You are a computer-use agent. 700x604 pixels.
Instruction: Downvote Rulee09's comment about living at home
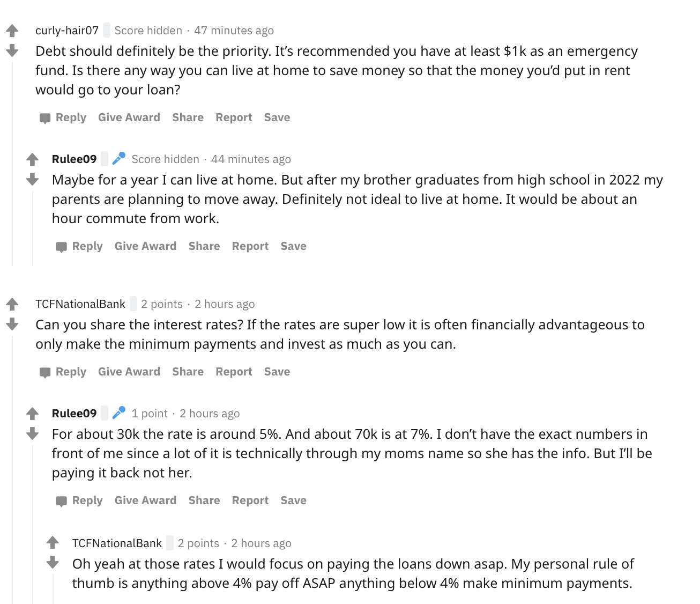[32, 179]
